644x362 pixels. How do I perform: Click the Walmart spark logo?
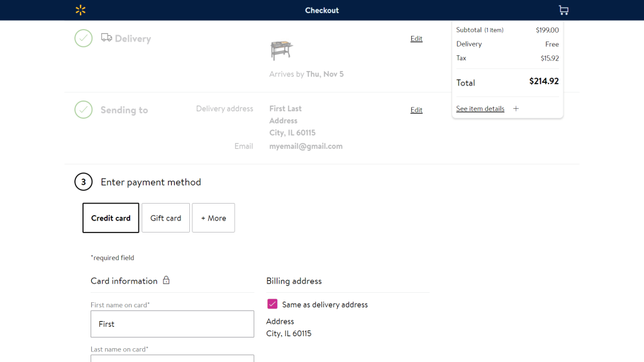tap(80, 10)
